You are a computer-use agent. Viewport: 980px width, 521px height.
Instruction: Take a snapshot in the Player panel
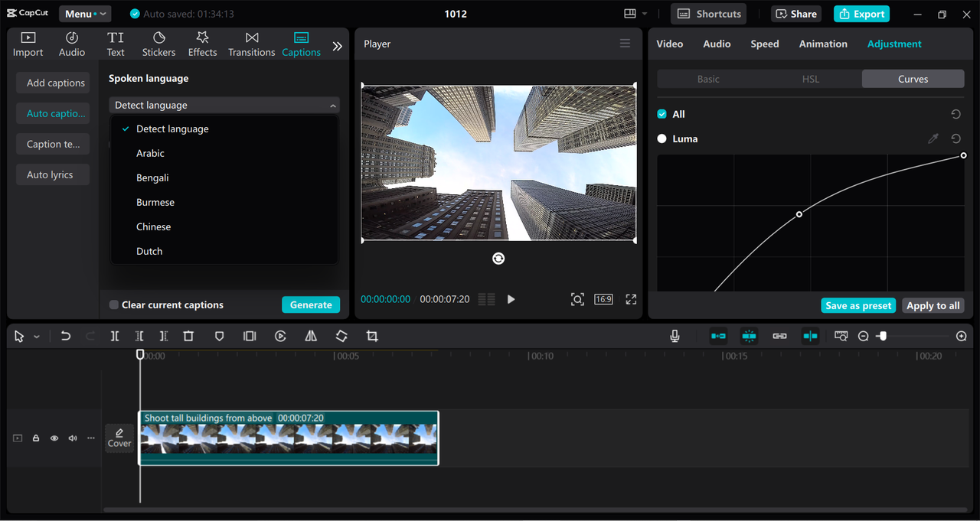pos(577,299)
